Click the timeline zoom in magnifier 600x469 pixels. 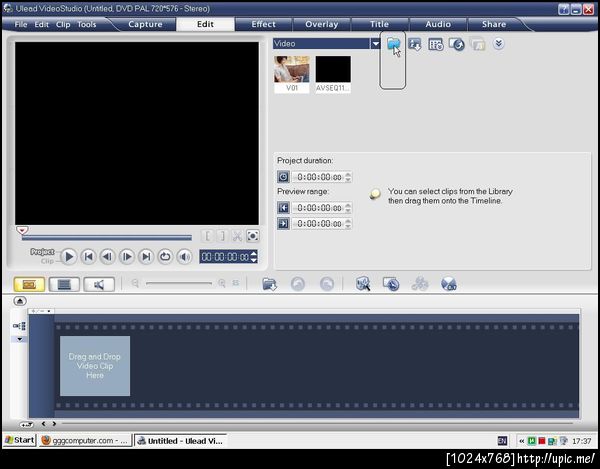222,283
